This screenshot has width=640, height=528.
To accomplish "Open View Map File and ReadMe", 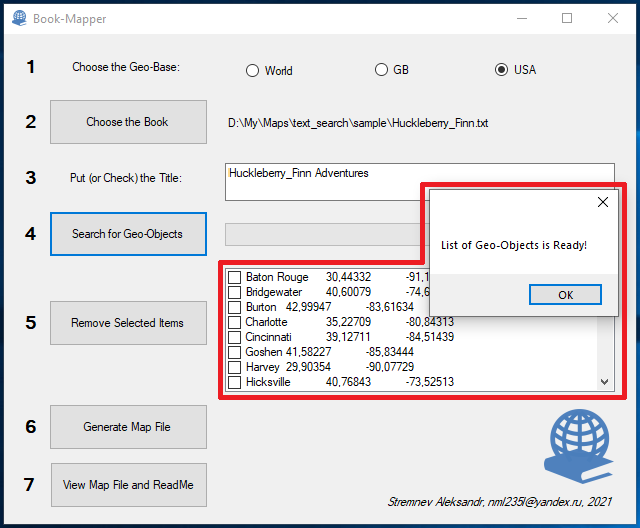I will (x=129, y=485).
